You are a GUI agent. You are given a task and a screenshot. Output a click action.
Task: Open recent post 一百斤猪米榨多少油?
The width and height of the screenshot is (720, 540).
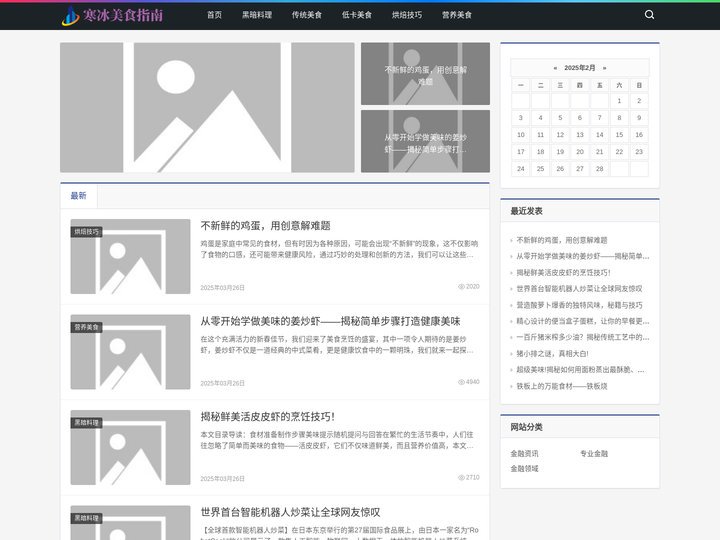click(x=583, y=337)
